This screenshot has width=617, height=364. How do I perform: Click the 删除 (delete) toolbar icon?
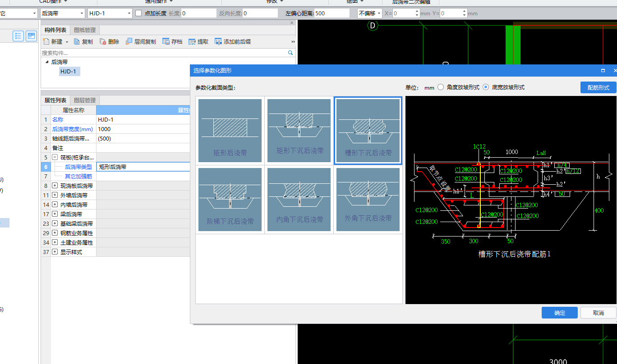103,41
